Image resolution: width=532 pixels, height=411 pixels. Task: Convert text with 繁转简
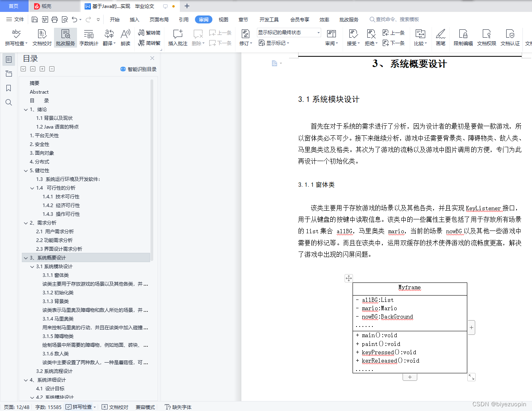pyautogui.click(x=149, y=33)
